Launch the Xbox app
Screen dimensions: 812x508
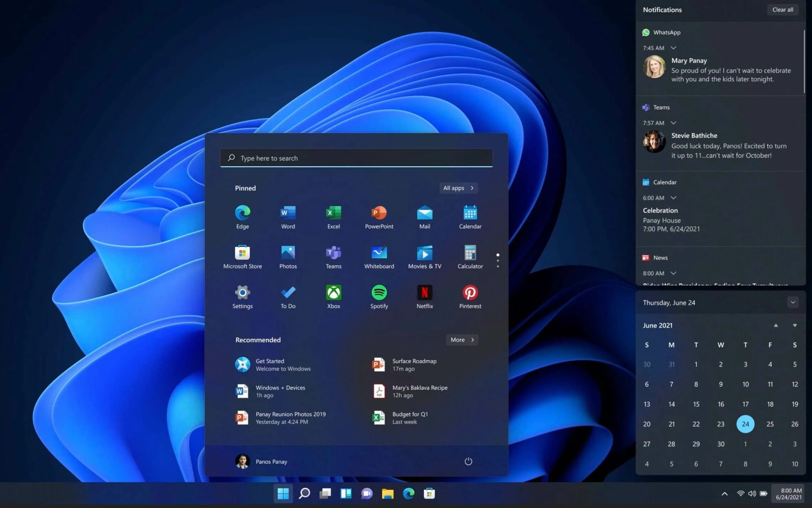point(333,293)
